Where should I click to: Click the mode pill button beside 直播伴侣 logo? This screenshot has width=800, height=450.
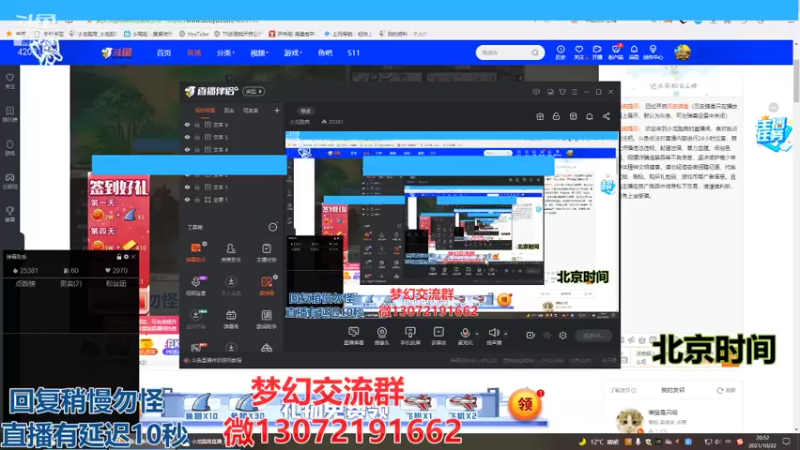pyautogui.click(x=254, y=91)
